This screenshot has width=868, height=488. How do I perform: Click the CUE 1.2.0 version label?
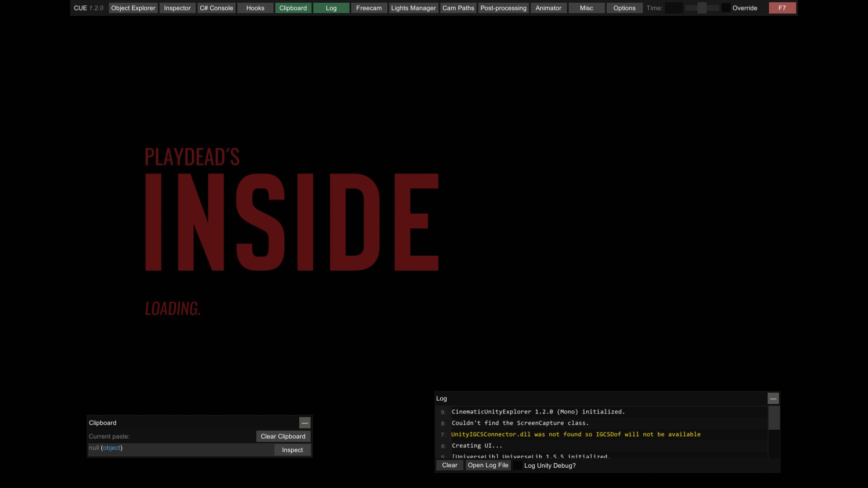[x=89, y=8]
